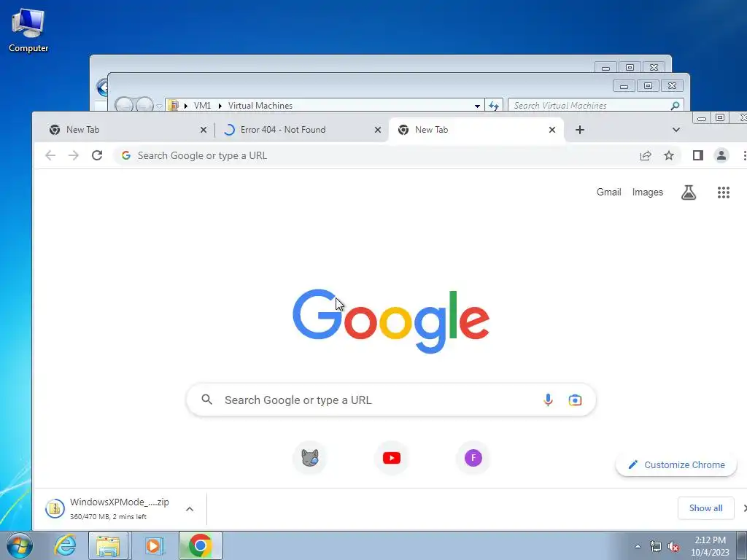The image size is (747, 560).
Task: Open the Computer desktop icon
Action: point(28,31)
